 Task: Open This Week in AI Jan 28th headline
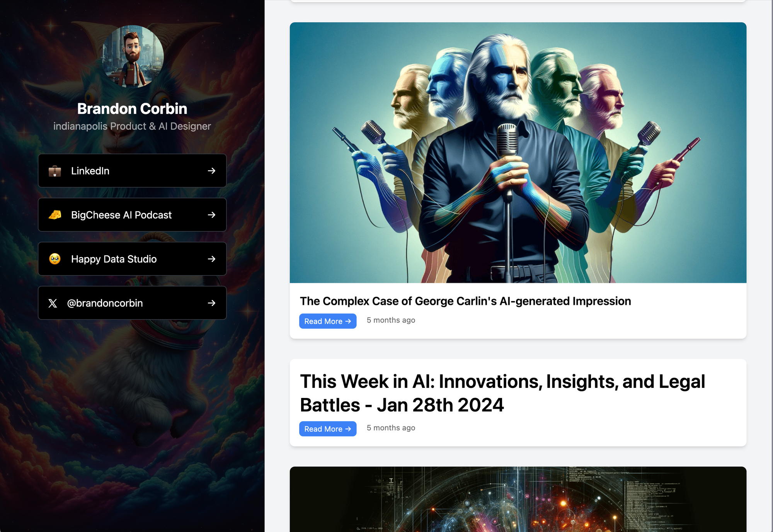(502, 393)
